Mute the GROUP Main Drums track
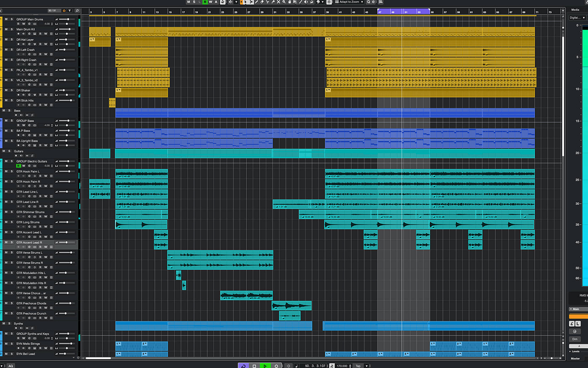Screen dimensions: 588x368 pyautogui.click(x=6, y=19)
